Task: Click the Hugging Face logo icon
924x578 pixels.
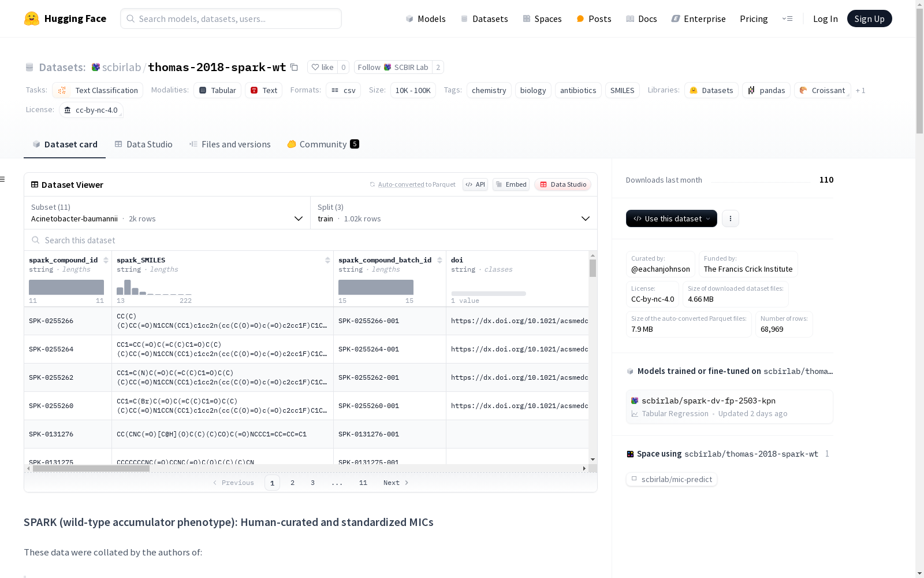Action: pyautogui.click(x=32, y=18)
